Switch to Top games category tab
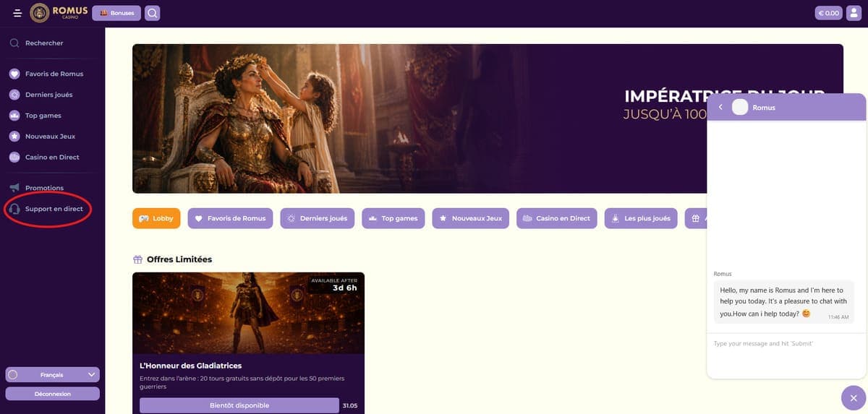 pos(393,218)
